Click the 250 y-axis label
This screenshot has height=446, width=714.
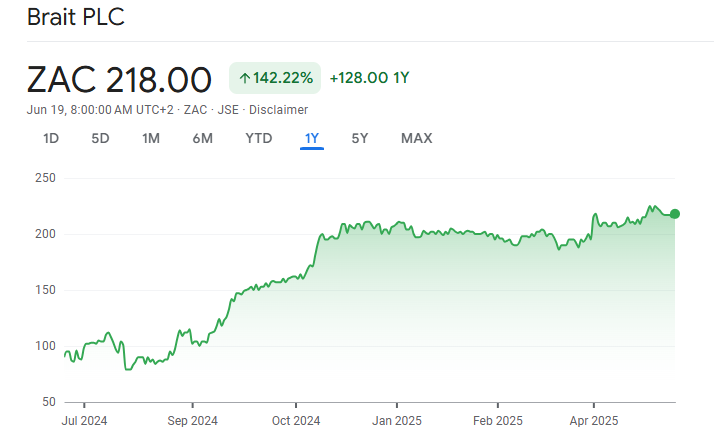46,178
